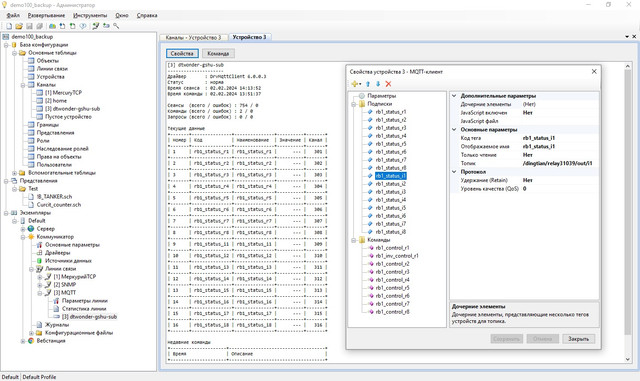The height and width of the screenshot is (381, 640).
Task: Close the MQTT-клиент properties dialog
Action: (594, 71)
